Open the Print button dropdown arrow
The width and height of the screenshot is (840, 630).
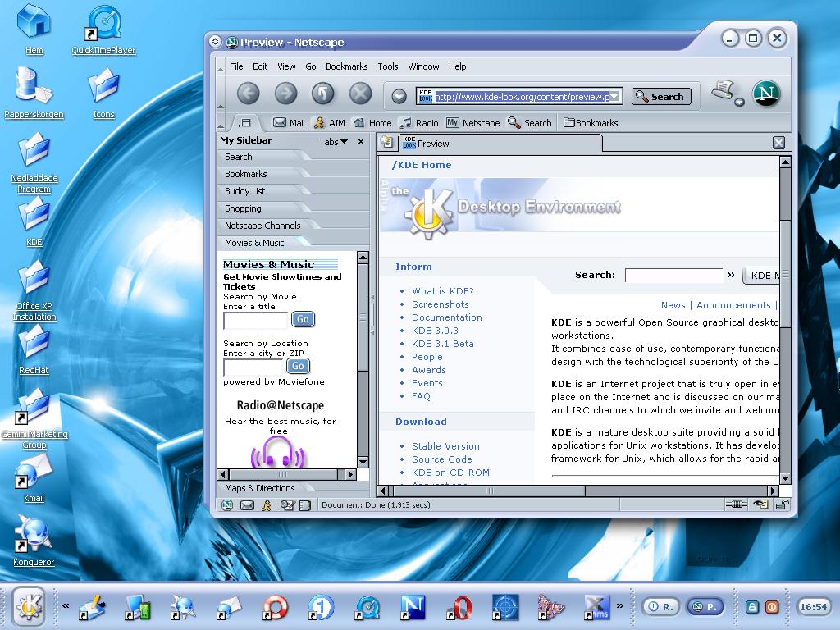click(x=739, y=102)
